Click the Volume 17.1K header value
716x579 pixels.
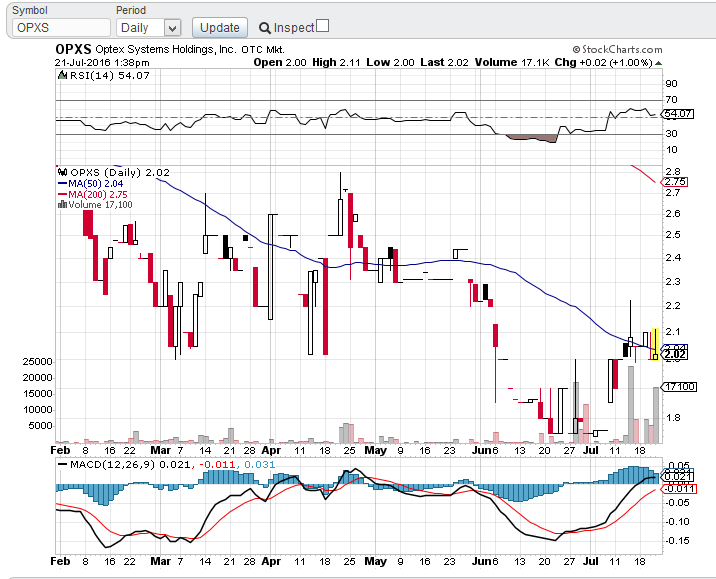pyautogui.click(x=512, y=63)
